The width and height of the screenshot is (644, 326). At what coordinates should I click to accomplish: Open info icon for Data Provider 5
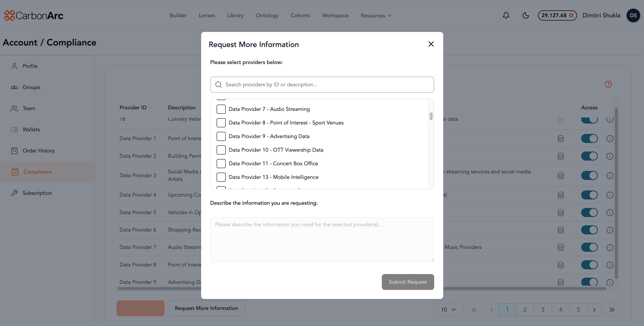pyautogui.click(x=610, y=212)
